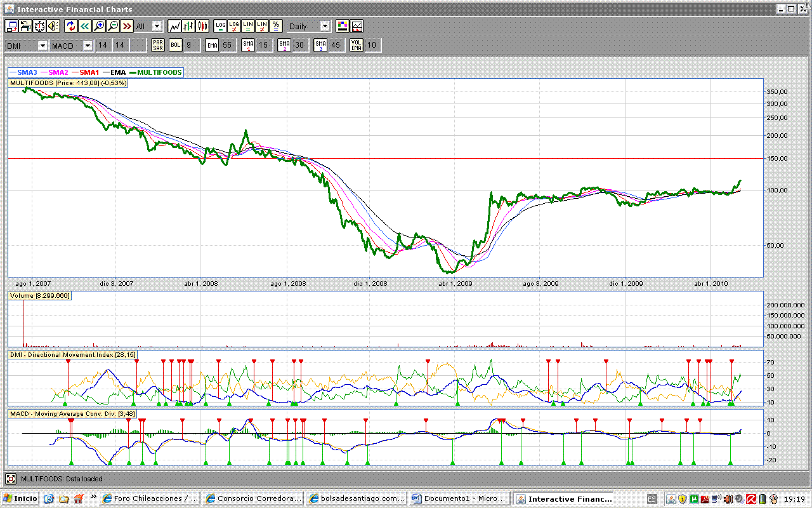Toggle the PAR SAR indicator
812x508 pixels.
click(x=158, y=45)
